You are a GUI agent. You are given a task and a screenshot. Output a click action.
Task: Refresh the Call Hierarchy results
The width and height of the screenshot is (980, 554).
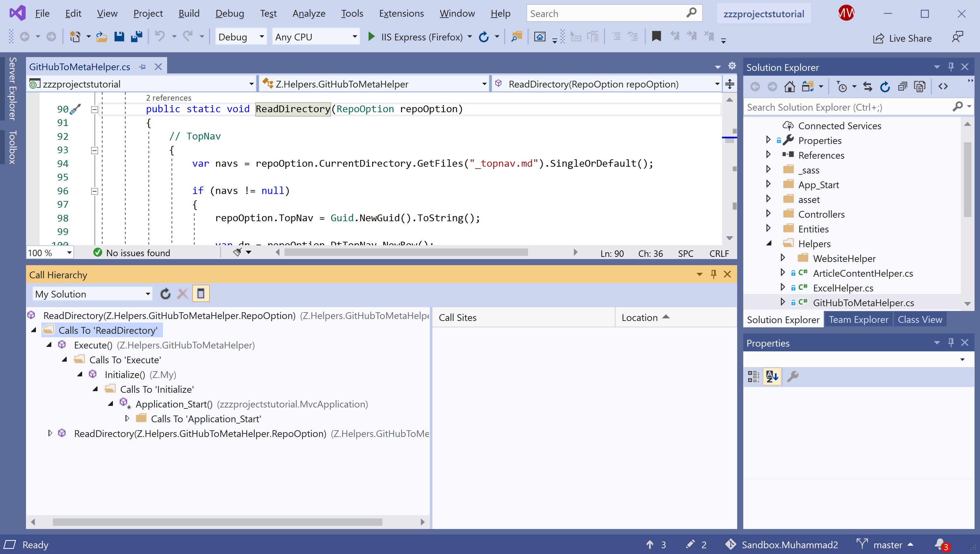pos(165,294)
